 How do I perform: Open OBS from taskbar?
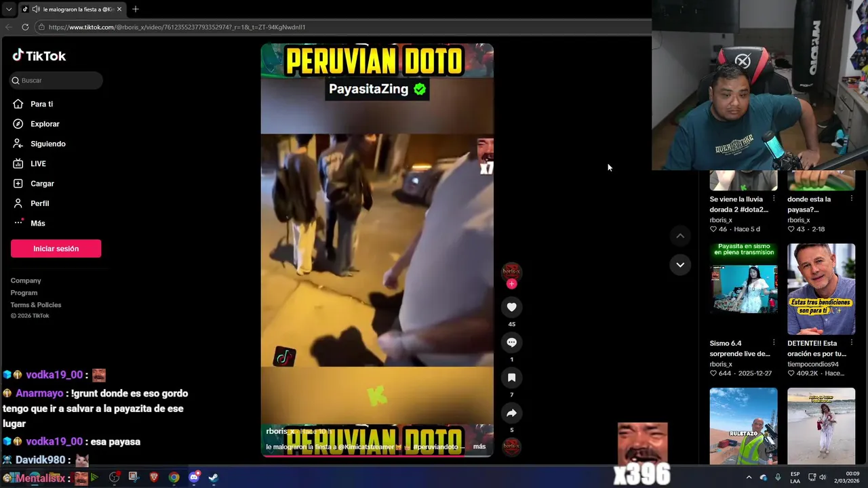[x=114, y=477]
